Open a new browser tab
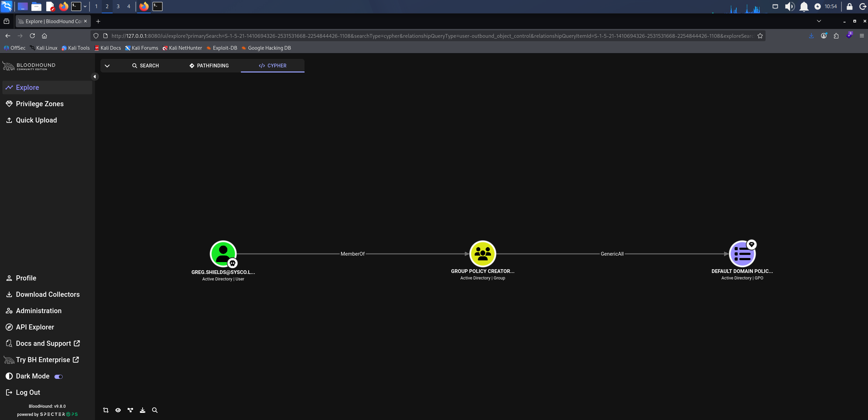Viewport: 868px width, 420px height. 98,21
